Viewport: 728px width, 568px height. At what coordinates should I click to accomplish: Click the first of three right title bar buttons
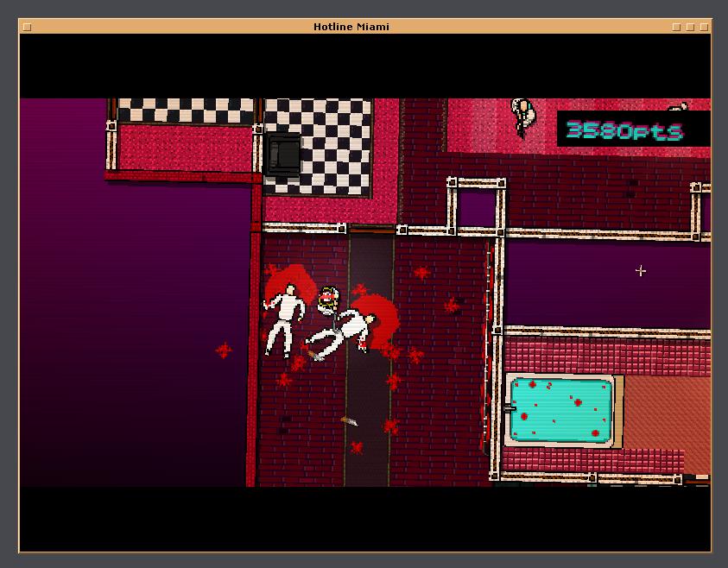point(676,27)
